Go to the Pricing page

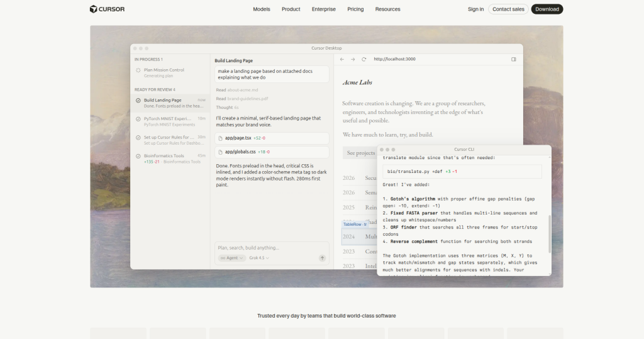point(355,9)
